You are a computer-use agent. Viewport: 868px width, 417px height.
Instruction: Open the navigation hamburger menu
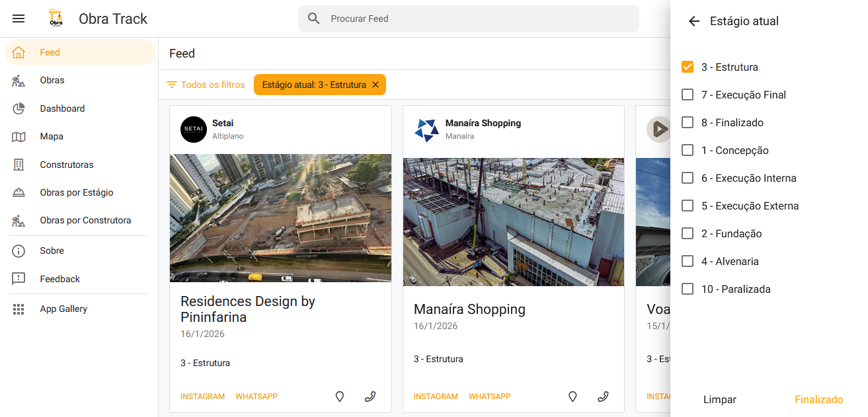pyautogui.click(x=19, y=19)
